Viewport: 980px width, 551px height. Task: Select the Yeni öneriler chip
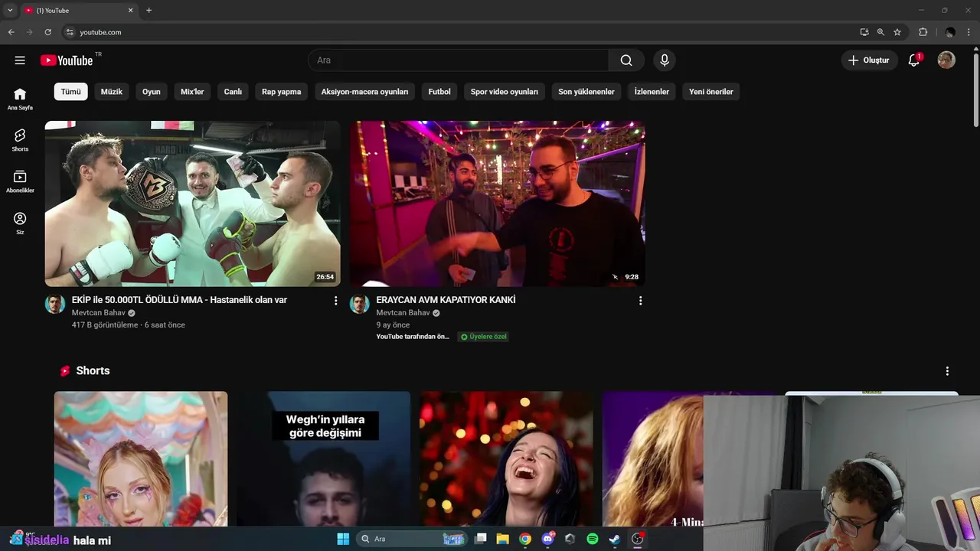tap(711, 92)
